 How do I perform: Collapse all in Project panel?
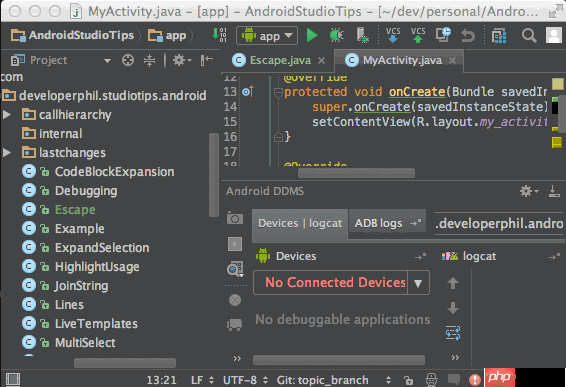click(x=149, y=60)
